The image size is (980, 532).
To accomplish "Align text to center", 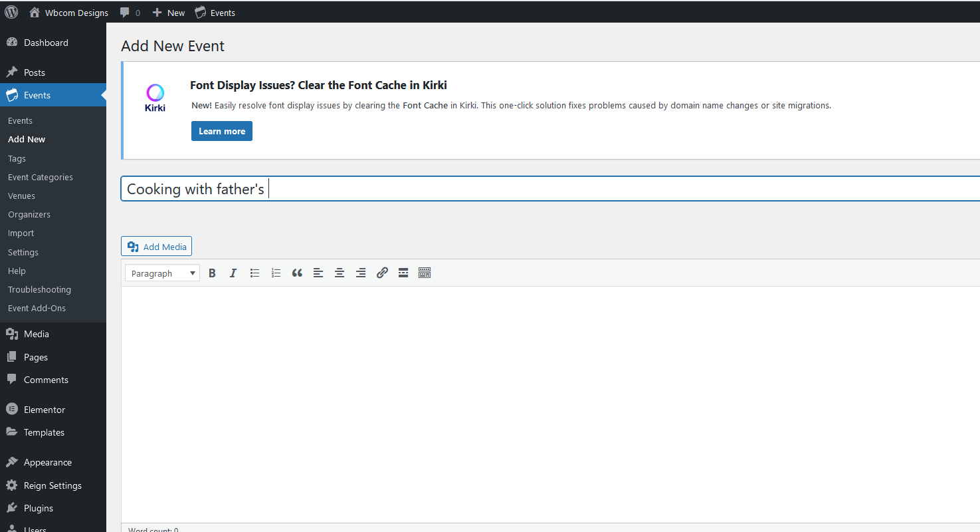I will tap(340, 273).
